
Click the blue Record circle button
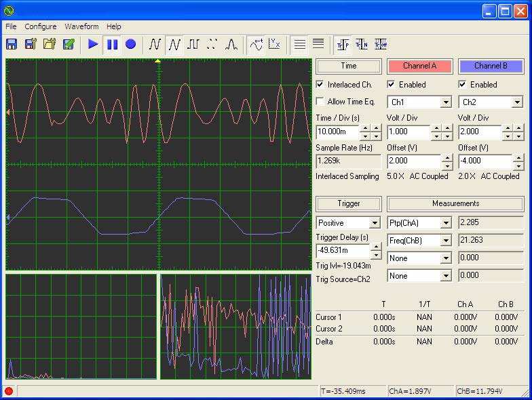(x=130, y=44)
